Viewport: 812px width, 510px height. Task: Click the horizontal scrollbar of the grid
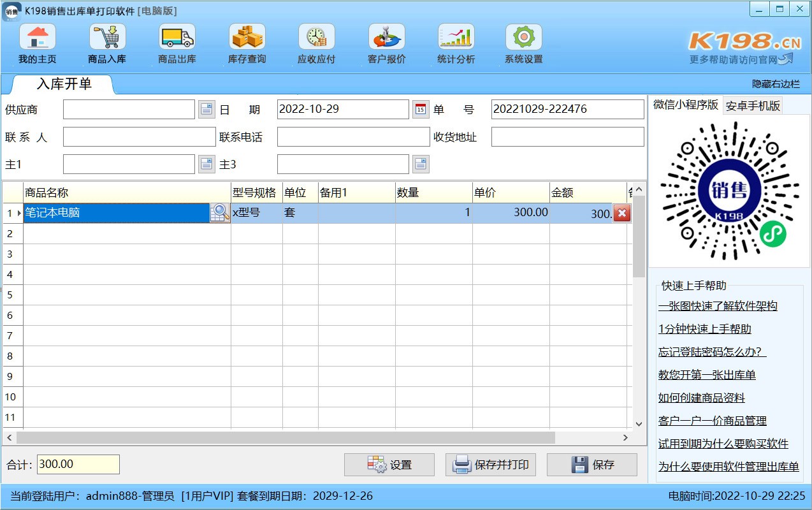(287, 438)
